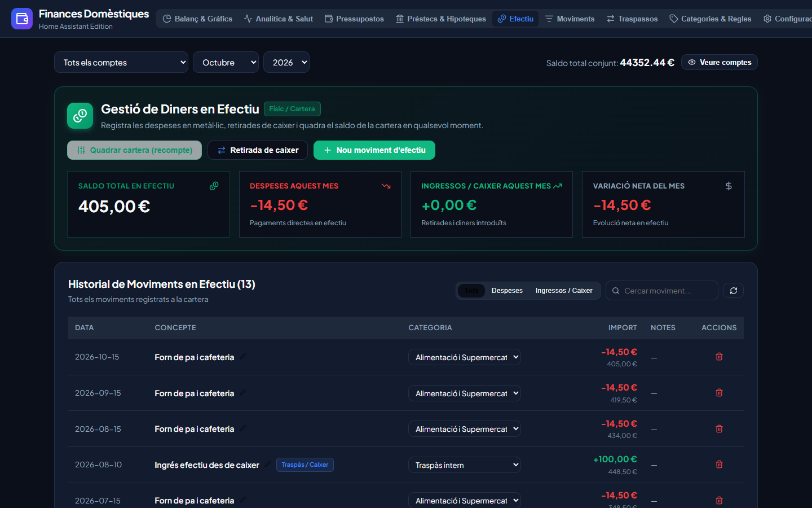Expand category dropdown for 2026-08-10 Traspàs intern
The image size is (812, 508).
click(464, 465)
